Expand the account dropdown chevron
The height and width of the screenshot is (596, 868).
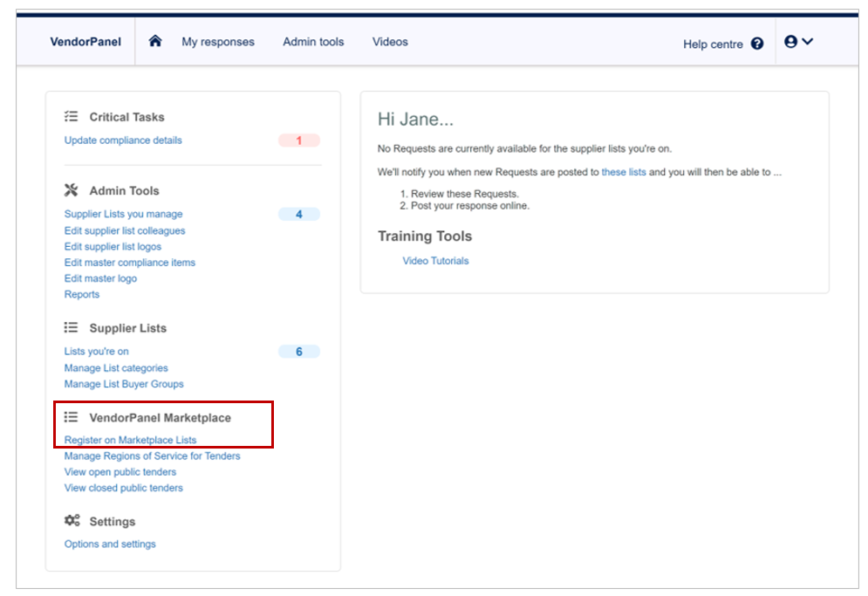[x=808, y=42]
